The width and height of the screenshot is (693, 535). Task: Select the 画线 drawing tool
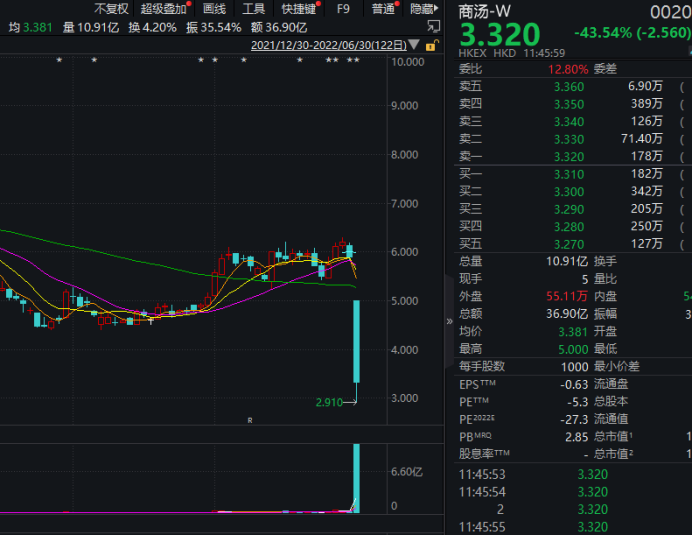(x=215, y=8)
